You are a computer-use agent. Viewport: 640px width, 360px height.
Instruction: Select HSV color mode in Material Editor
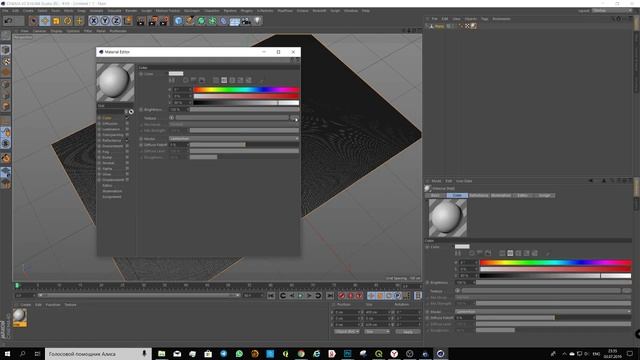point(224,80)
